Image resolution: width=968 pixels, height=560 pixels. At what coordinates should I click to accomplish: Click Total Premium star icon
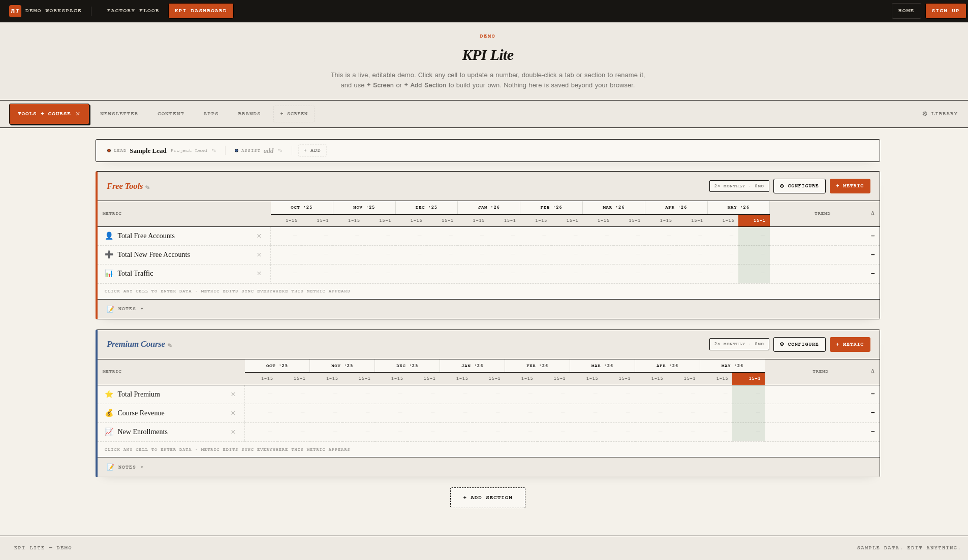click(x=109, y=394)
